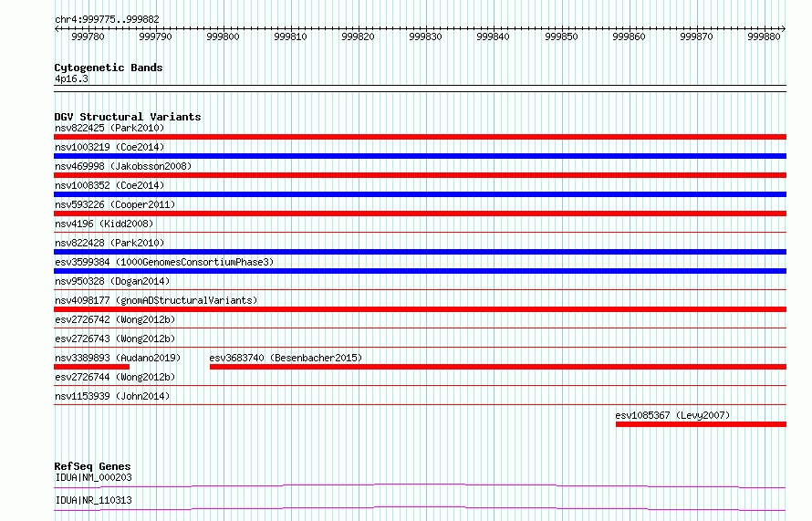Click ruler position 999820
Screen dimensions: 812x521
pyautogui.click(x=359, y=36)
